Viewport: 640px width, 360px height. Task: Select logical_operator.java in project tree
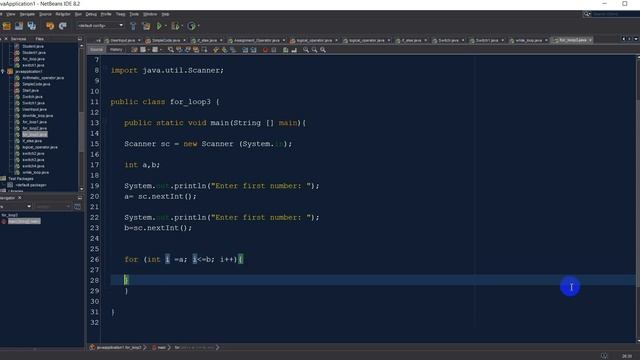40,147
